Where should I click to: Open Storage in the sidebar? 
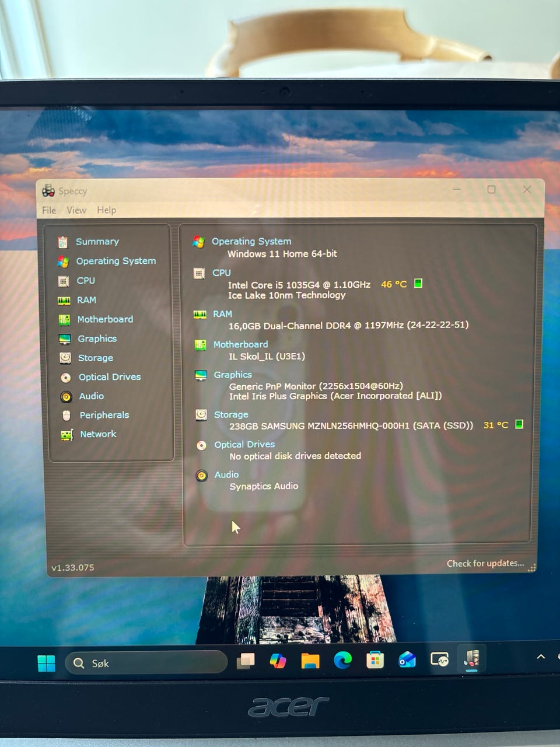96,358
